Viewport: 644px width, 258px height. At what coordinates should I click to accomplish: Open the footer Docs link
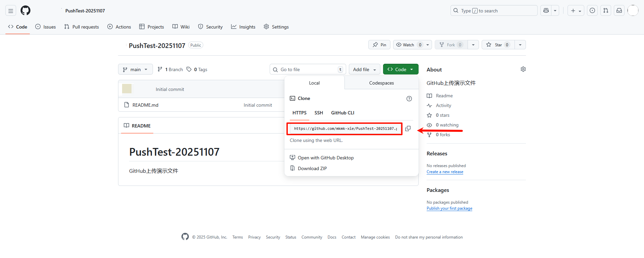[x=332, y=237]
